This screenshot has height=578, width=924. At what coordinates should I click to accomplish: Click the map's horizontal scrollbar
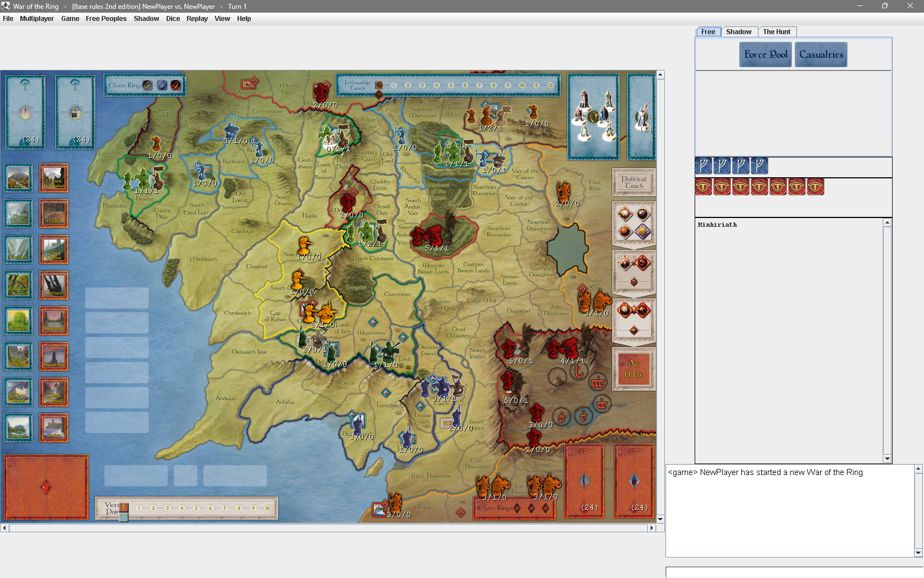(x=328, y=528)
